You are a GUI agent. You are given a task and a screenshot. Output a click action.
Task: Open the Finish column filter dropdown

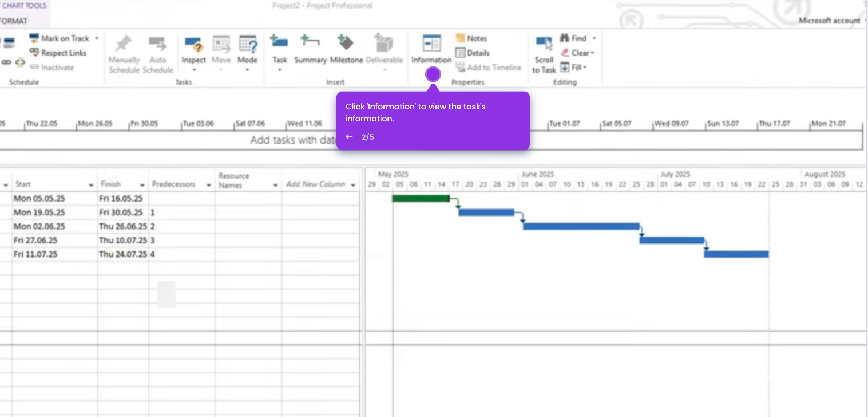coord(142,185)
